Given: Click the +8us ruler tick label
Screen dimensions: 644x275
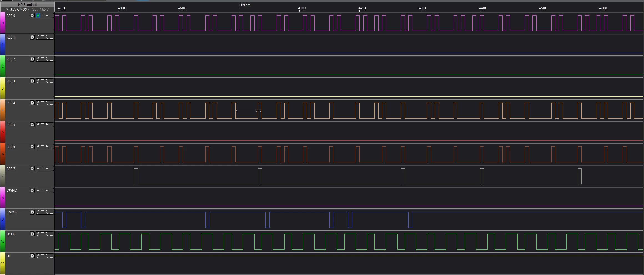Looking at the screenshot, I should 122,8.
